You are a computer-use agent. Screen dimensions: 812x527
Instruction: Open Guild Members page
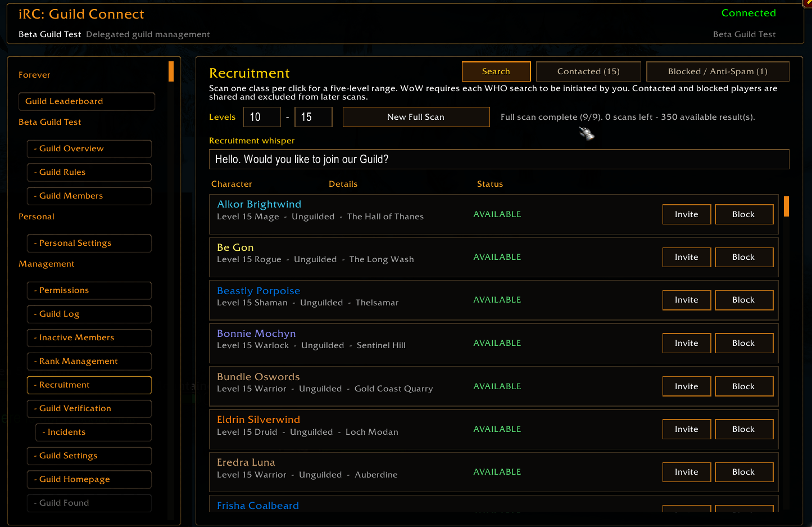[x=89, y=196]
